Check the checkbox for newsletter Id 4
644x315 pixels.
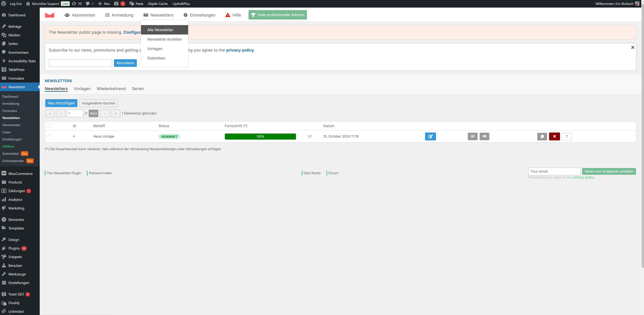(x=49, y=137)
